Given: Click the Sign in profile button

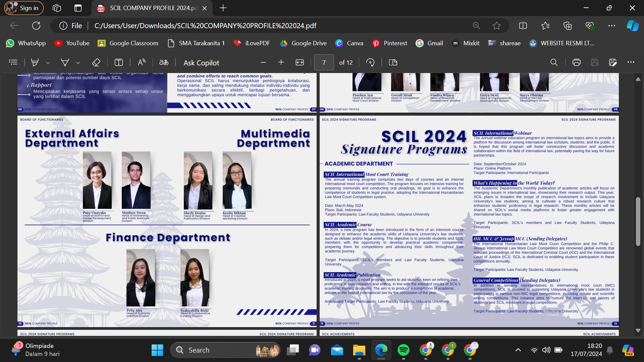Looking at the screenshot, I should point(23,8).
